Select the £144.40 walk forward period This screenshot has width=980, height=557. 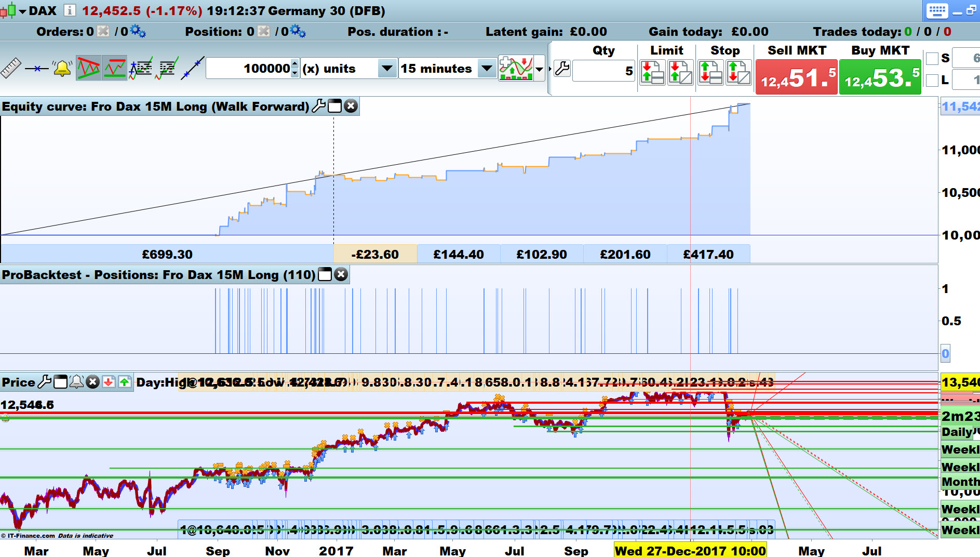click(x=459, y=254)
